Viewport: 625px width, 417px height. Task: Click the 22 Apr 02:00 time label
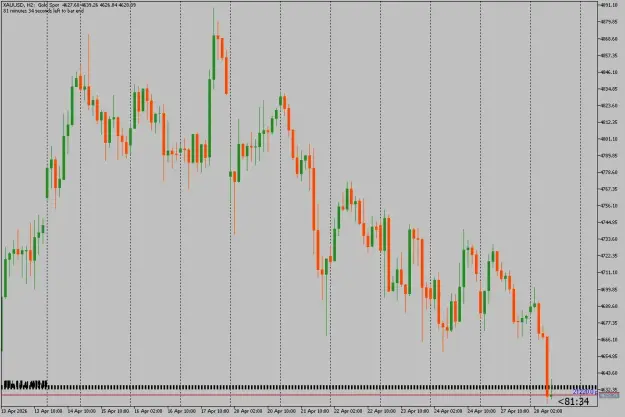[x=348, y=411]
